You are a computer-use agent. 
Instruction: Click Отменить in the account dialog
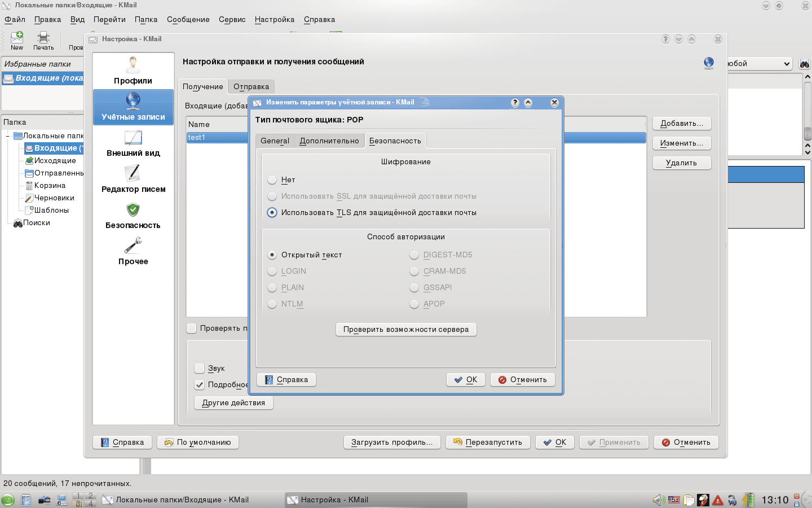click(523, 379)
